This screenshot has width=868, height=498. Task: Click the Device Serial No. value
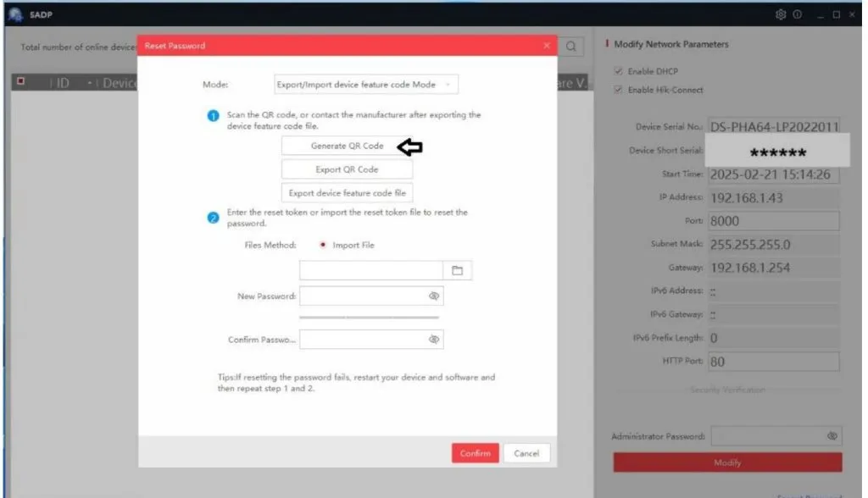coord(773,127)
